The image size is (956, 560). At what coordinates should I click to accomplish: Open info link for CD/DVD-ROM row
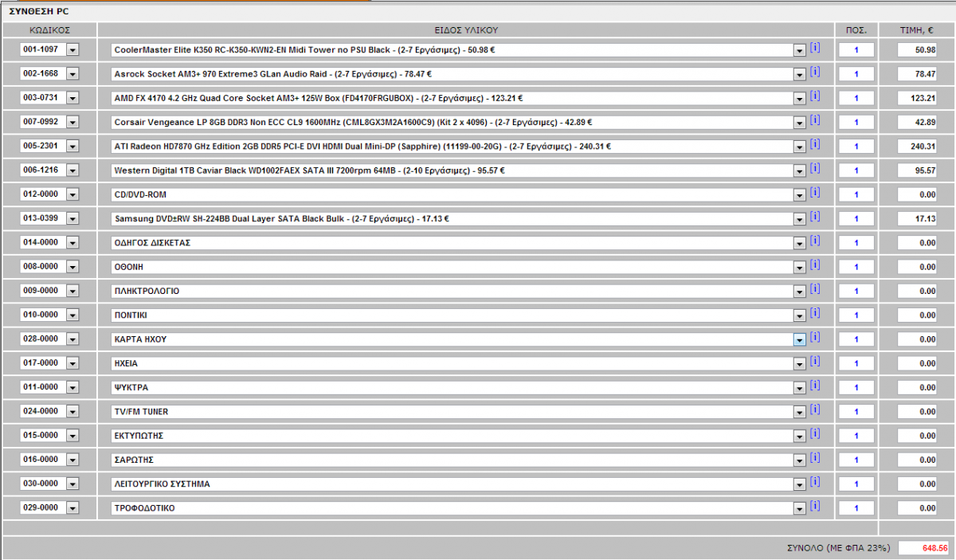[815, 193]
